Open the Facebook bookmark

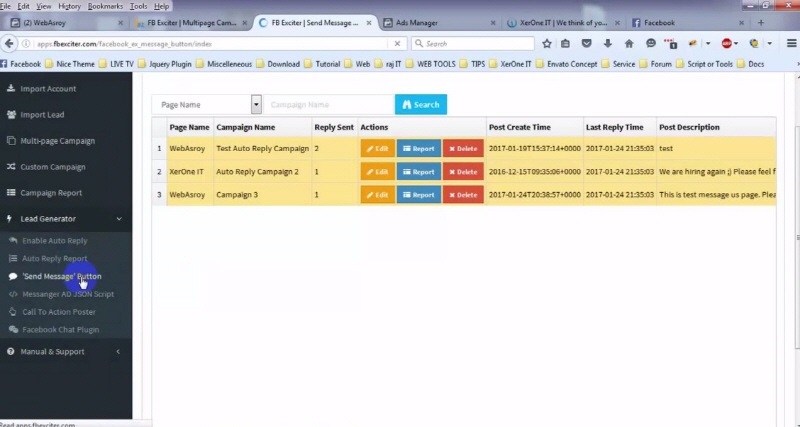coord(20,64)
